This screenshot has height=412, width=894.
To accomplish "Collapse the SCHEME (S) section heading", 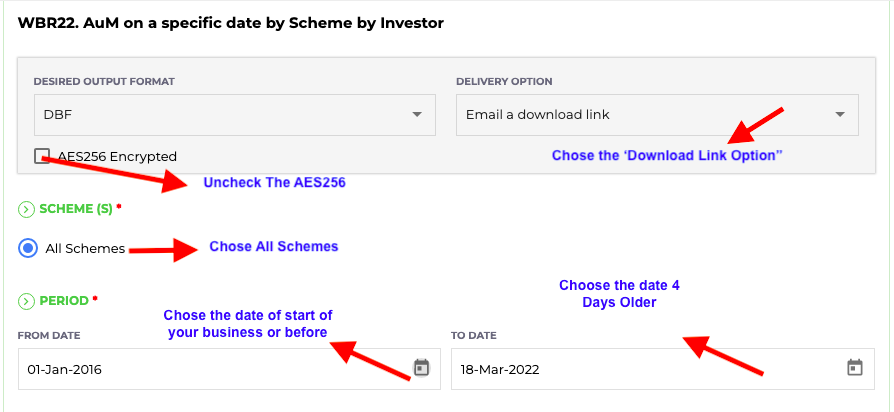I will click(x=76, y=210).
